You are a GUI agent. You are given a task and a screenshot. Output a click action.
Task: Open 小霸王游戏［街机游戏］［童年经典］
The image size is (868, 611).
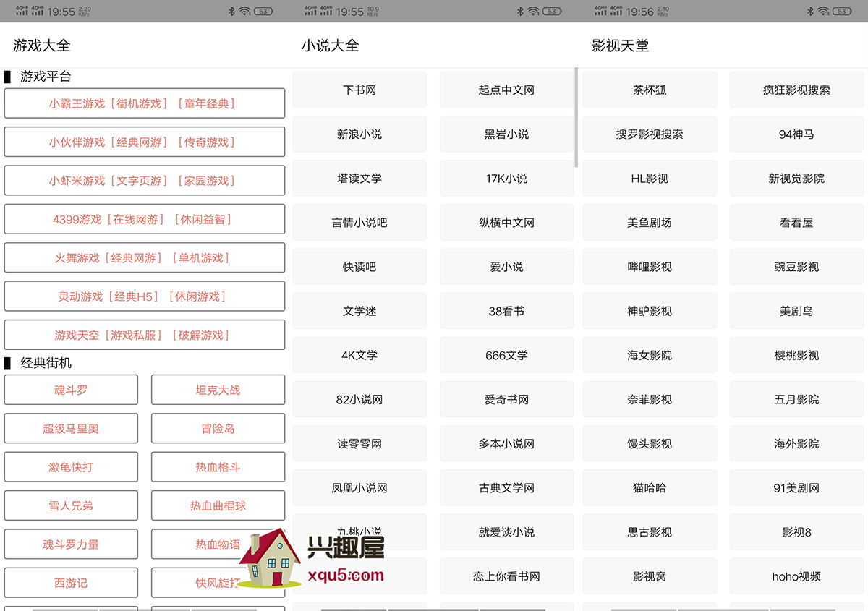click(x=145, y=103)
